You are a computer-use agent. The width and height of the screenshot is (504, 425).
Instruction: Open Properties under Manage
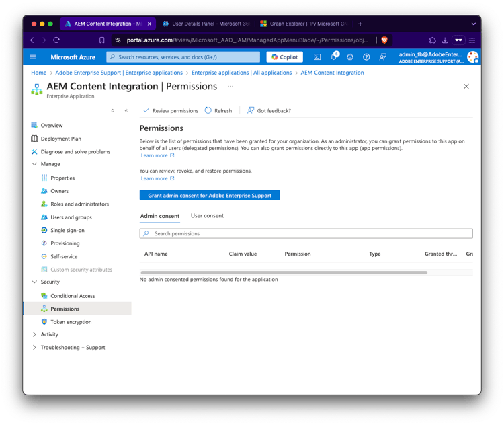pos(62,178)
